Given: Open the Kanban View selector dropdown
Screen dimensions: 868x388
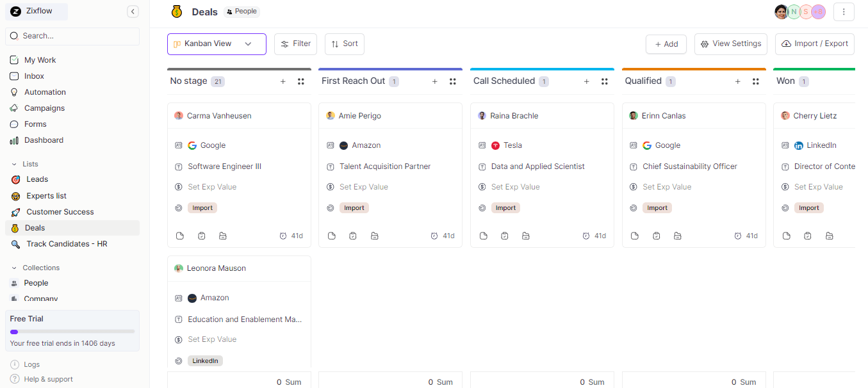Looking at the screenshot, I should pyautogui.click(x=216, y=44).
